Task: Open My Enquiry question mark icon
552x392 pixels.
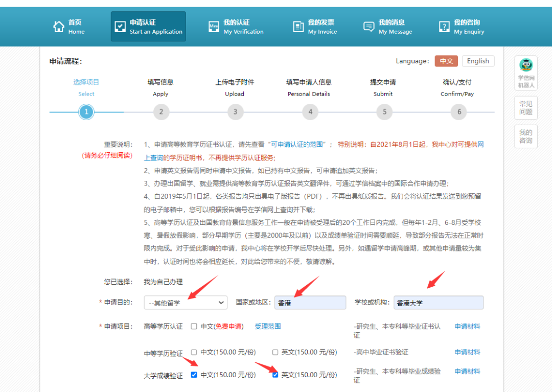Action: pyautogui.click(x=444, y=27)
